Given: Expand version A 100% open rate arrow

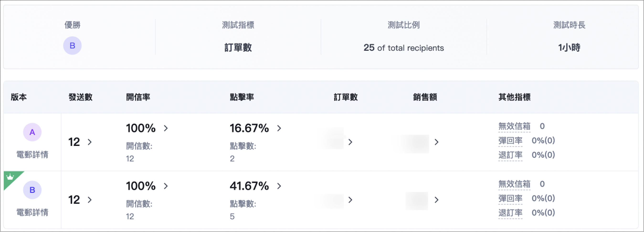Looking at the screenshot, I should click(x=166, y=128).
